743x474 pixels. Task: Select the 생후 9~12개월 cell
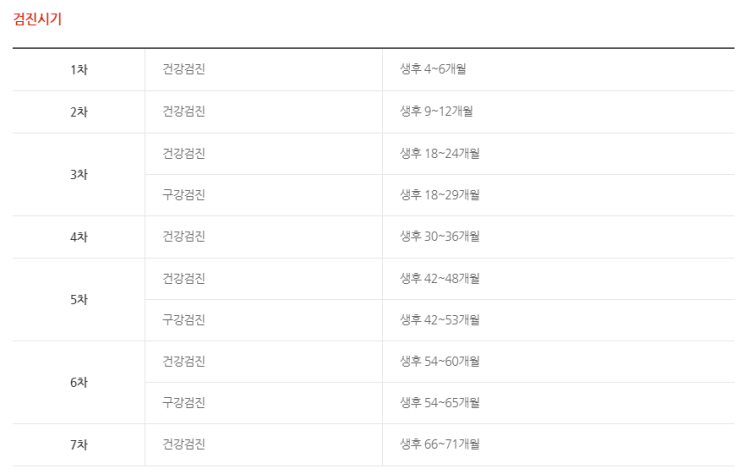436,112
